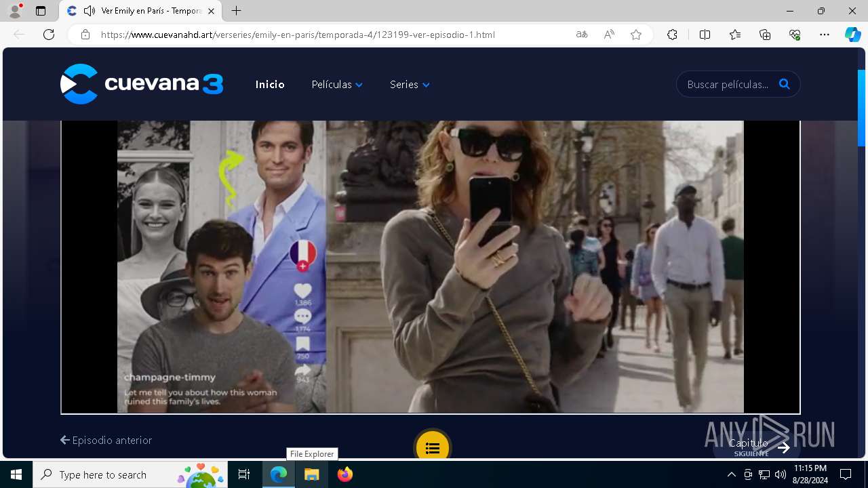The height and width of the screenshot is (488, 868).
Task: Open Firefox taskbar icon
Action: [x=345, y=474]
